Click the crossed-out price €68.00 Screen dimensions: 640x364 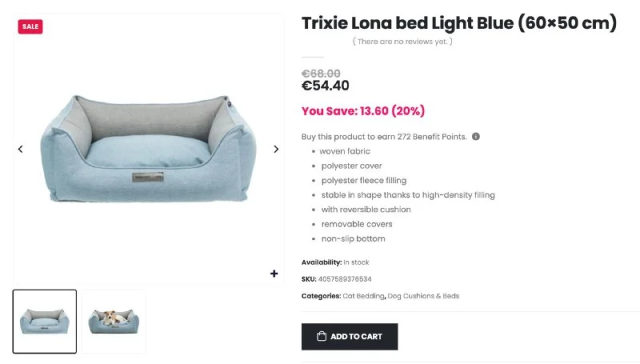click(x=321, y=74)
